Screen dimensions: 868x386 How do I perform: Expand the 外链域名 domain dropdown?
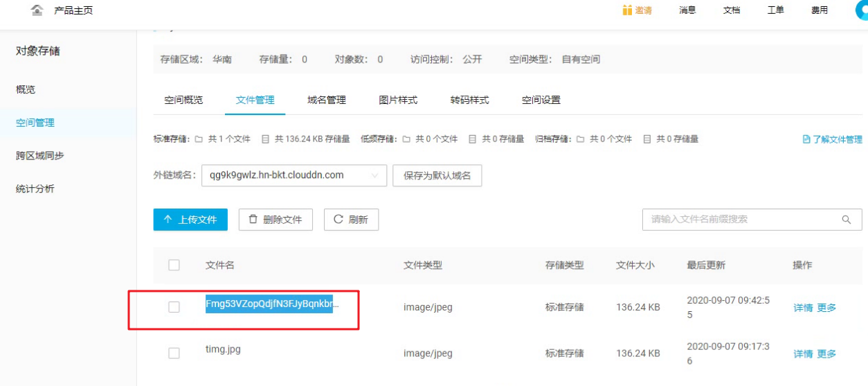point(294,175)
